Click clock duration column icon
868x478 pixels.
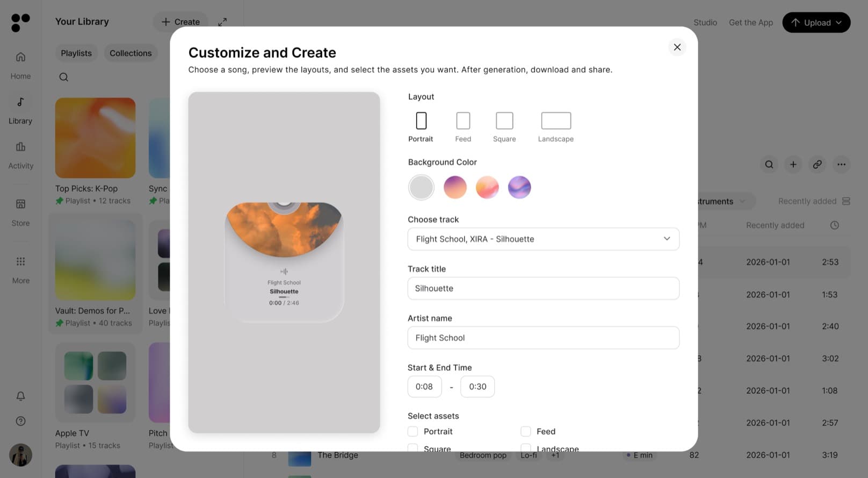(834, 225)
